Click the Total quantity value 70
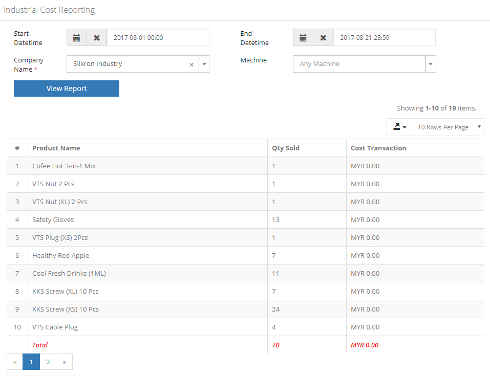The image size is (490, 376). tap(276, 345)
